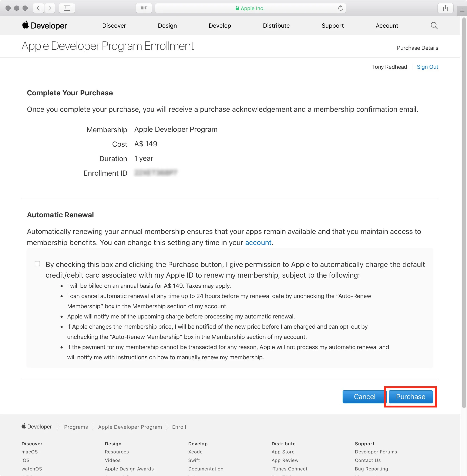The height and width of the screenshot is (476, 467).
Task: Click the blurred Enrollment ID value
Action: pos(156,173)
